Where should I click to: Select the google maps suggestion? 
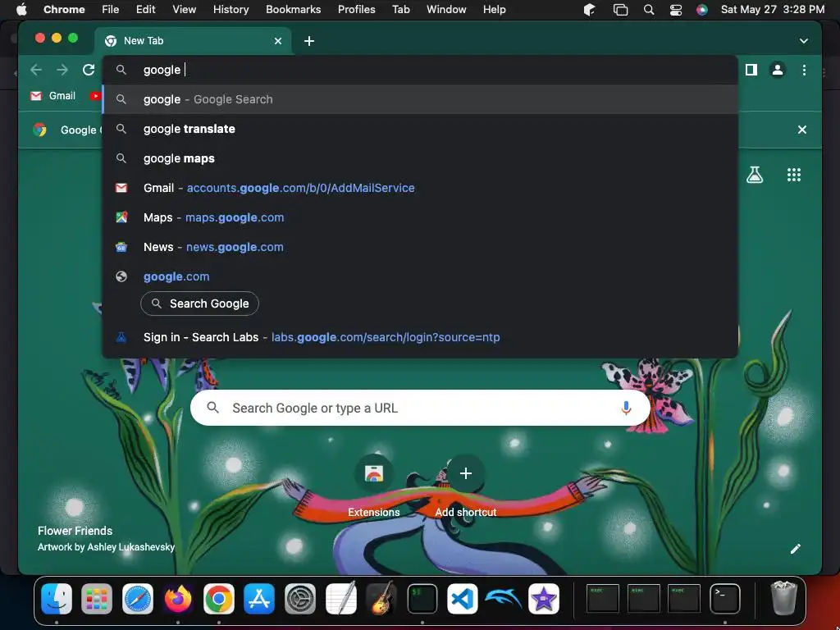click(420, 158)
